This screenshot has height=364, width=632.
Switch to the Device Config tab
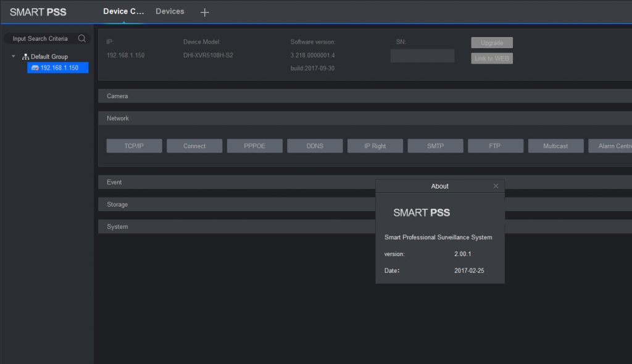123,11
